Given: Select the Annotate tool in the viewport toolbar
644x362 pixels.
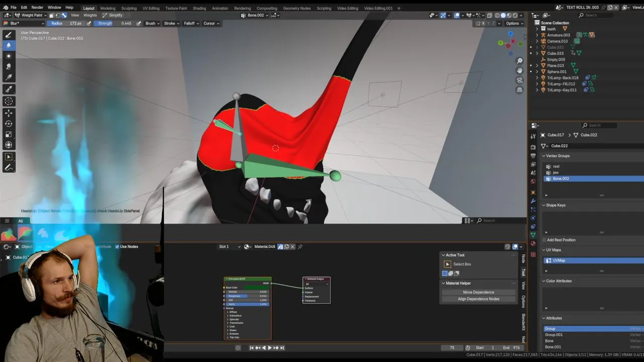Looking at the screenshot, I should [9, 168].
